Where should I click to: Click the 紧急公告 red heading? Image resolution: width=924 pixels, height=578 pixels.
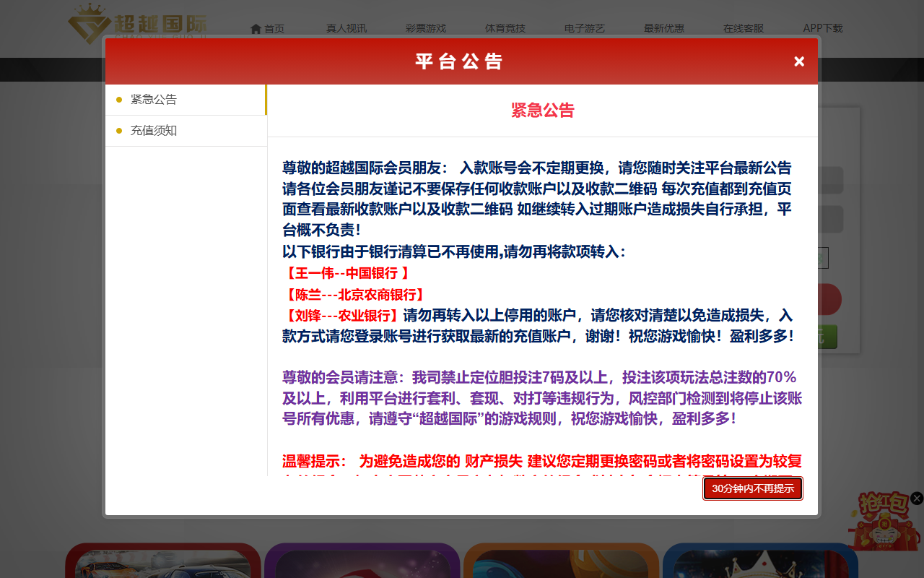(x=543, y=111)
